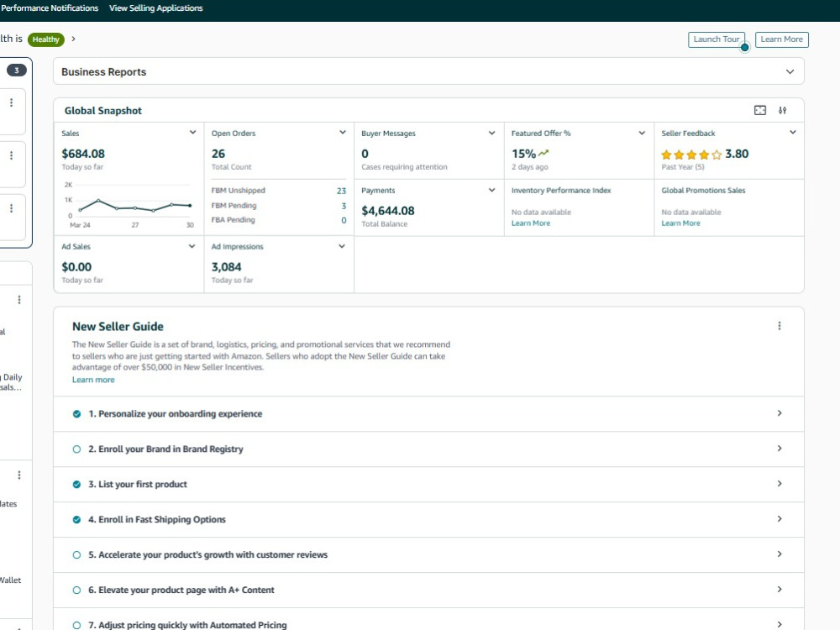The width and height of the screenshot is (840, 630).
Task: Select step 5 Accelerate your product's growth title
Action: pos(207,554)
